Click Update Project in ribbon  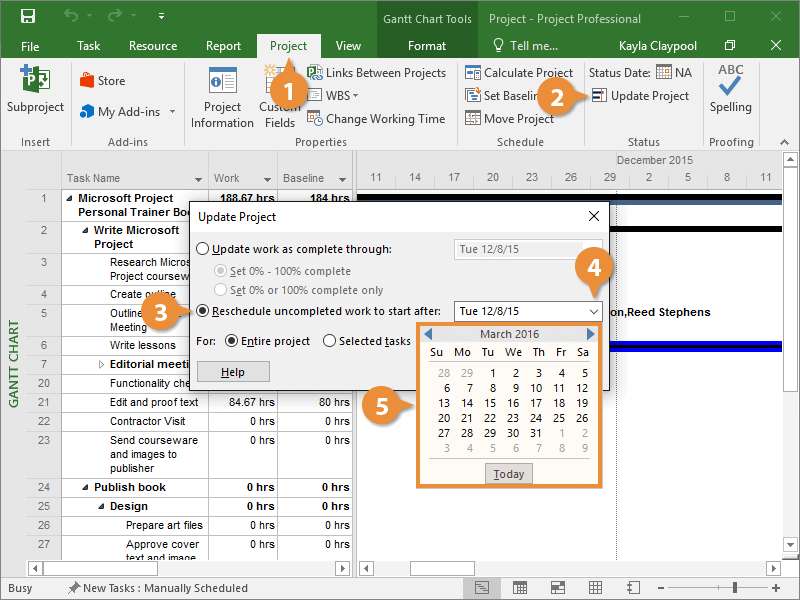[x=640, y=96]
